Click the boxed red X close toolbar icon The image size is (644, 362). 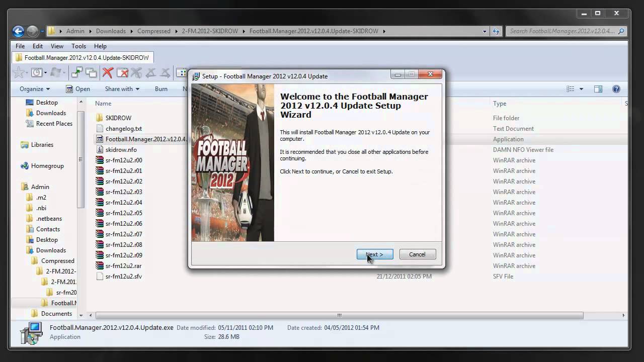point(122,73)
